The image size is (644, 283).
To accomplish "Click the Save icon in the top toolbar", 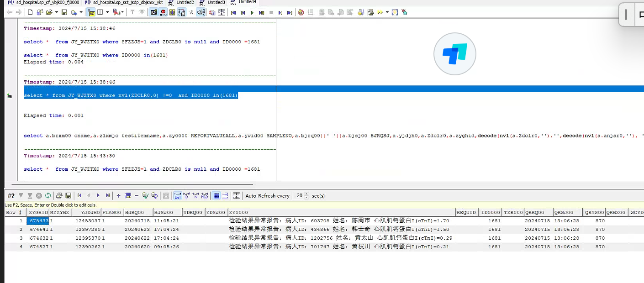I will coord(64,12).
